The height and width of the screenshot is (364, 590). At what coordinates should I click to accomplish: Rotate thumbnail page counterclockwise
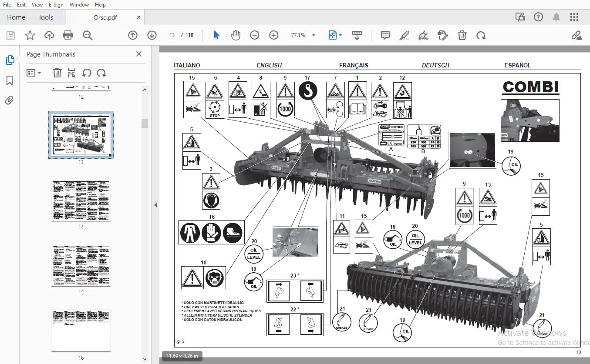tap(87, 73)
